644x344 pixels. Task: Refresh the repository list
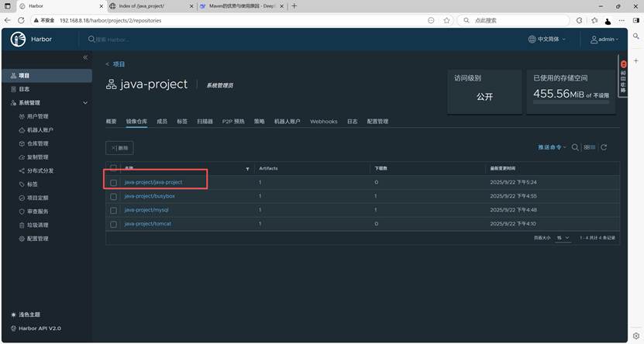pos(604,147)
